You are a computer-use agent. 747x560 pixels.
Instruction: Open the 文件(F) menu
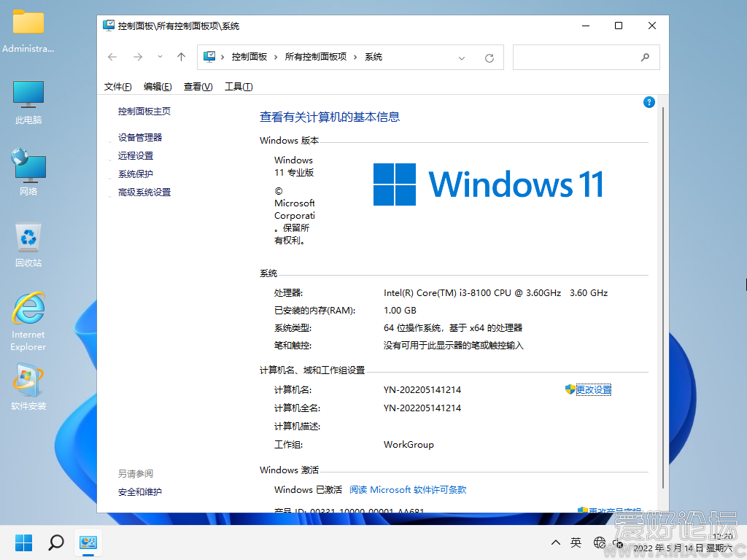coord(118,87)
